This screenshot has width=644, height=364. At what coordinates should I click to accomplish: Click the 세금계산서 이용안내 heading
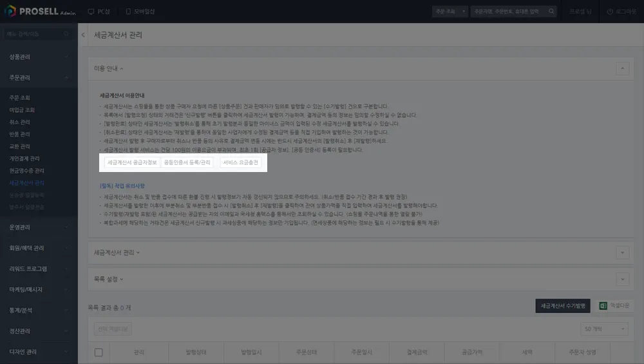pos(122,95)
